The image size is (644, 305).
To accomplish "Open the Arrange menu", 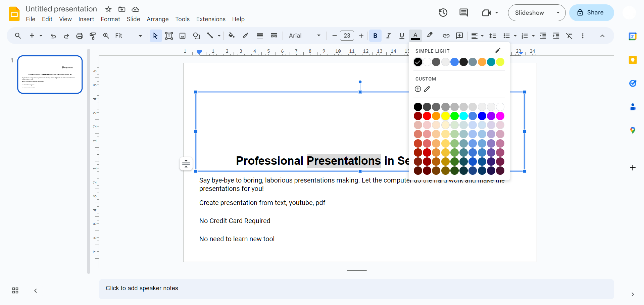I will click(x=157, y=19).
